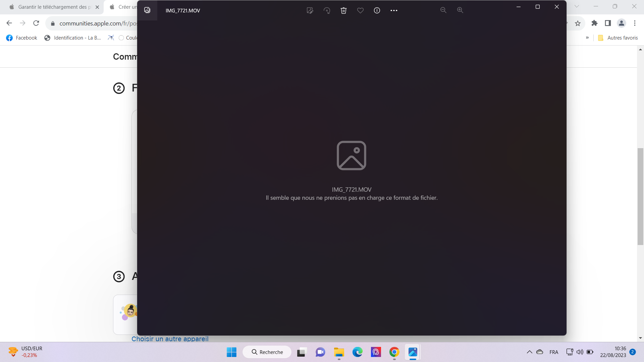The height and width of the screenshot is (362, 644).
Task: Click the Choisir un autre appareil link
Action: point(170,339)
